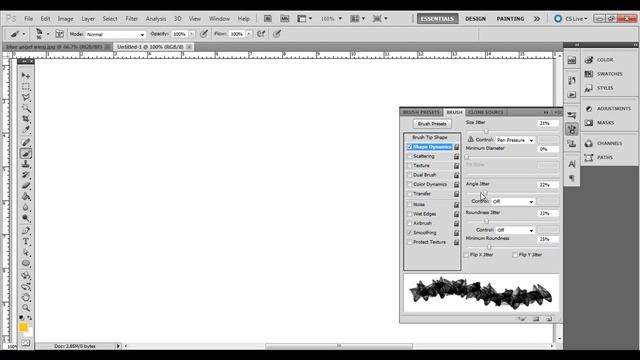Enable the Color Dynamics checkbox
The width and height of the screenshot is (640, 360).
coord(409,184)
